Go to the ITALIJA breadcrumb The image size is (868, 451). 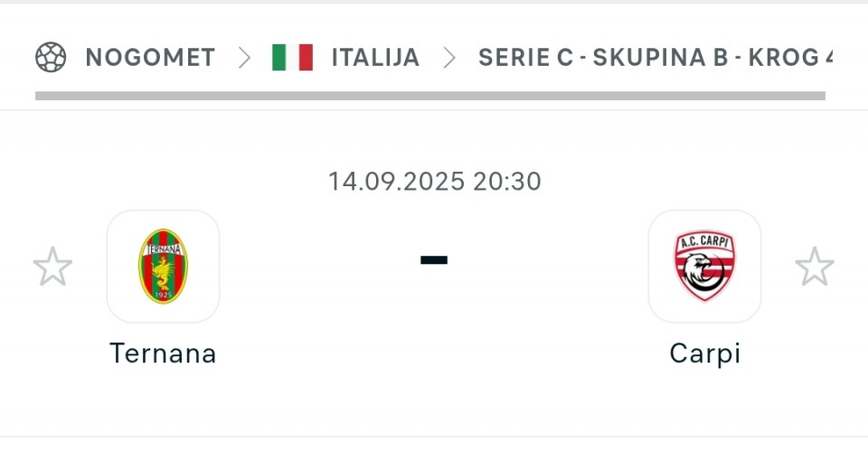click(x=375, y=58)
